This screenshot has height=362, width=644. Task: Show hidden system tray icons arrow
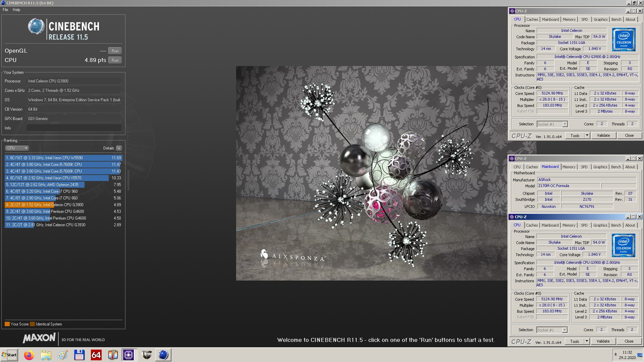(615, 355)
